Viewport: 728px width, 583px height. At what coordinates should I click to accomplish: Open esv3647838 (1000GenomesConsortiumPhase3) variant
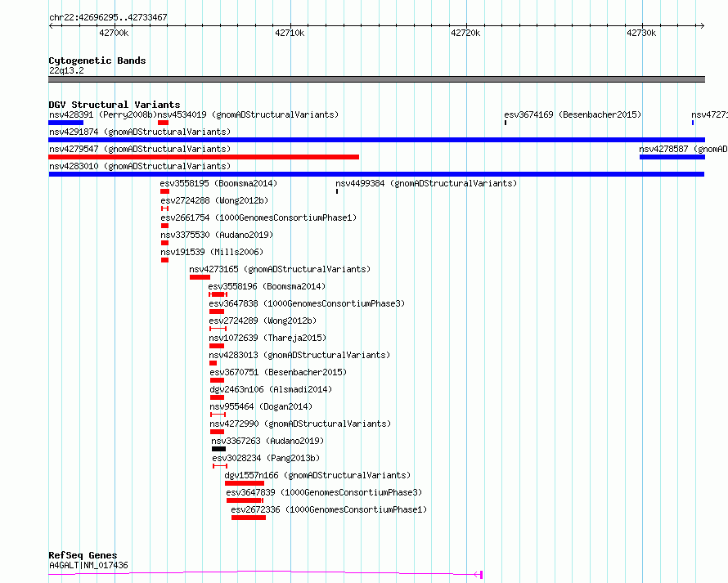[x=307, y=303]
